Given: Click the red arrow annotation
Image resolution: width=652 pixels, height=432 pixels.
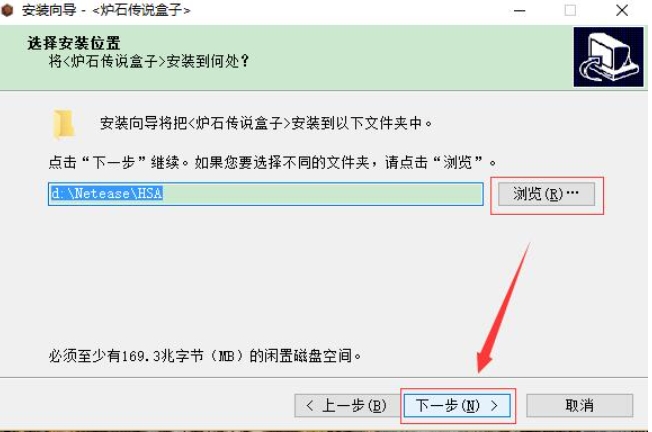Looking at the screenshot, I should [504, 308].
